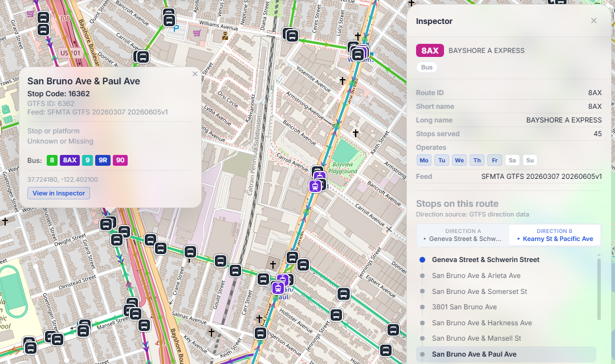Close the San Bruno Ave stop popup

tap(195, 73)
